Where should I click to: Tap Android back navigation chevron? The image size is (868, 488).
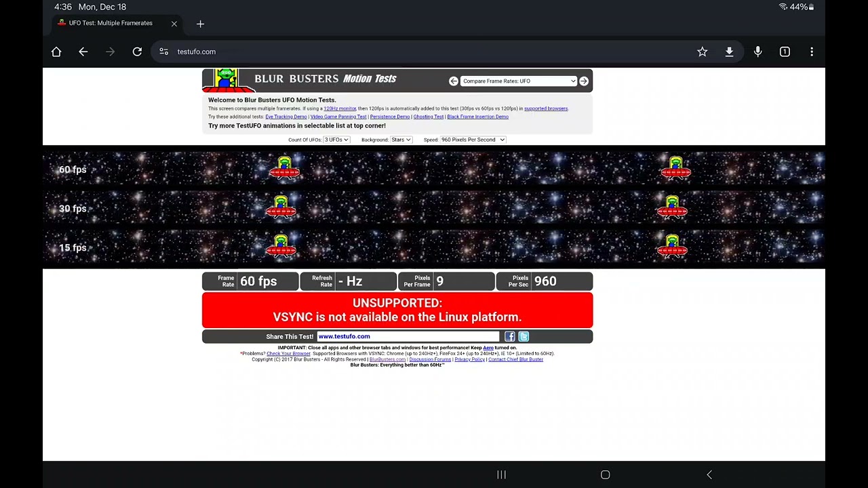tap(709, 474)
